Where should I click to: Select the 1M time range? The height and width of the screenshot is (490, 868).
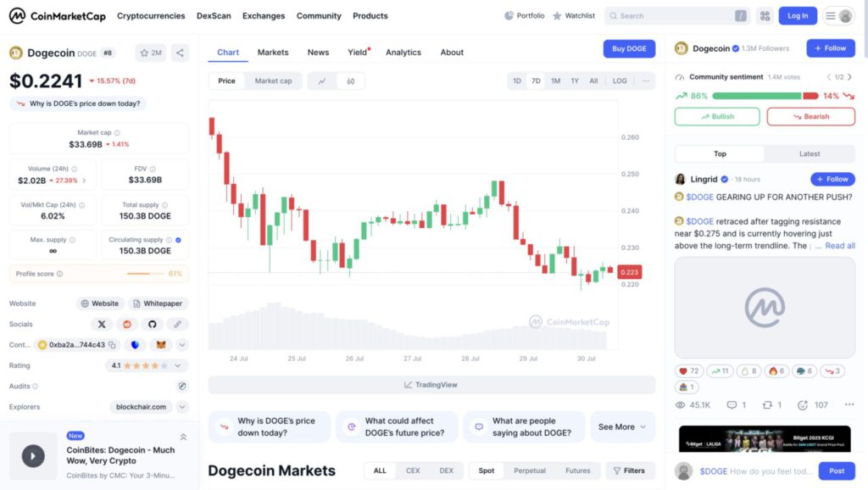click(555, 81)
